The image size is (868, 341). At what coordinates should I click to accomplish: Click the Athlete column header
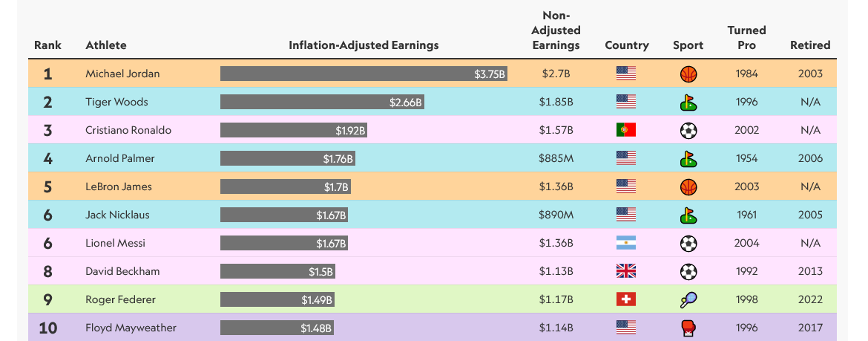[x=106, y=45]
